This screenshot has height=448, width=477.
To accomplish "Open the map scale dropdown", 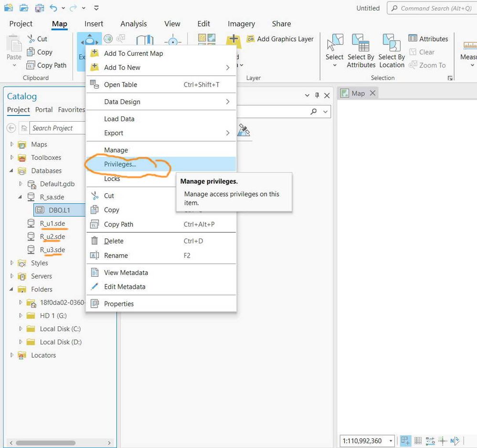I will click(x=391, y=441).
